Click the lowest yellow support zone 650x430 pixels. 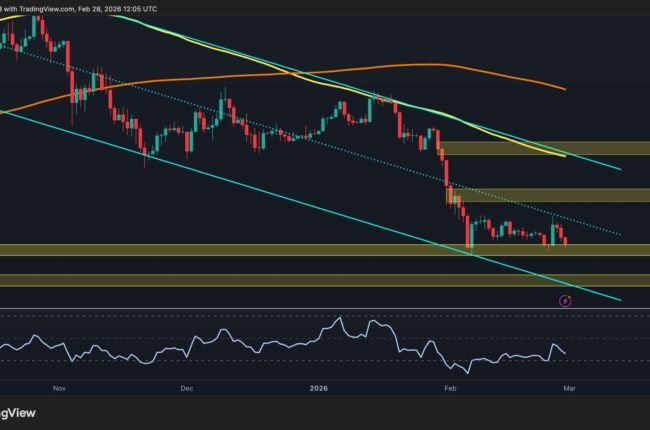click(x=300, y=280)
